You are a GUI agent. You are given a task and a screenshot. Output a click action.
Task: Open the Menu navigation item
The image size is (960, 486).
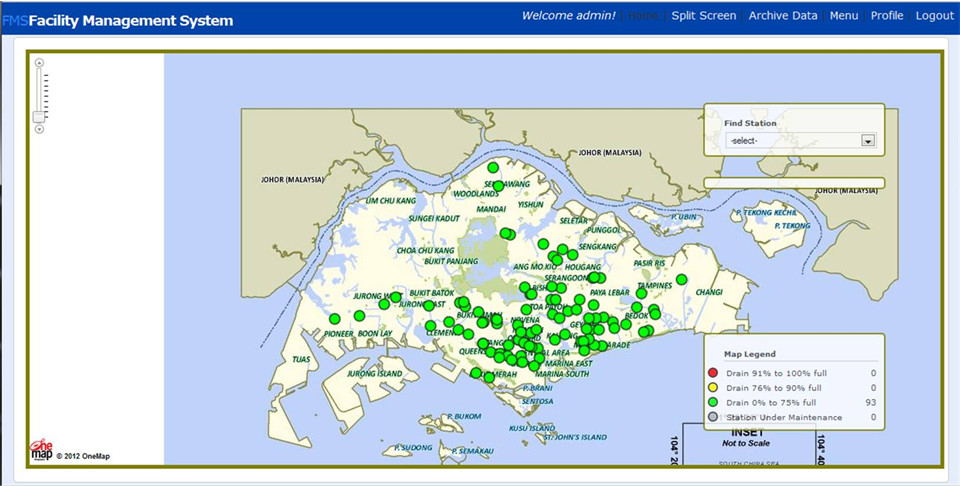click(x=844, y=16)
